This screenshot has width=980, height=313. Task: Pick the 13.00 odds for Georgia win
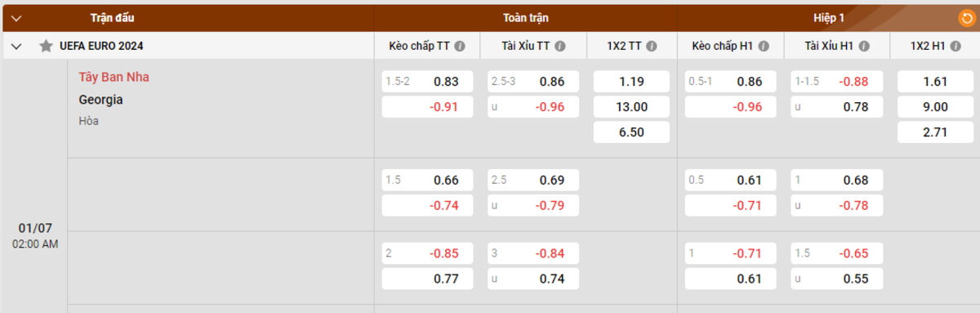632,107
